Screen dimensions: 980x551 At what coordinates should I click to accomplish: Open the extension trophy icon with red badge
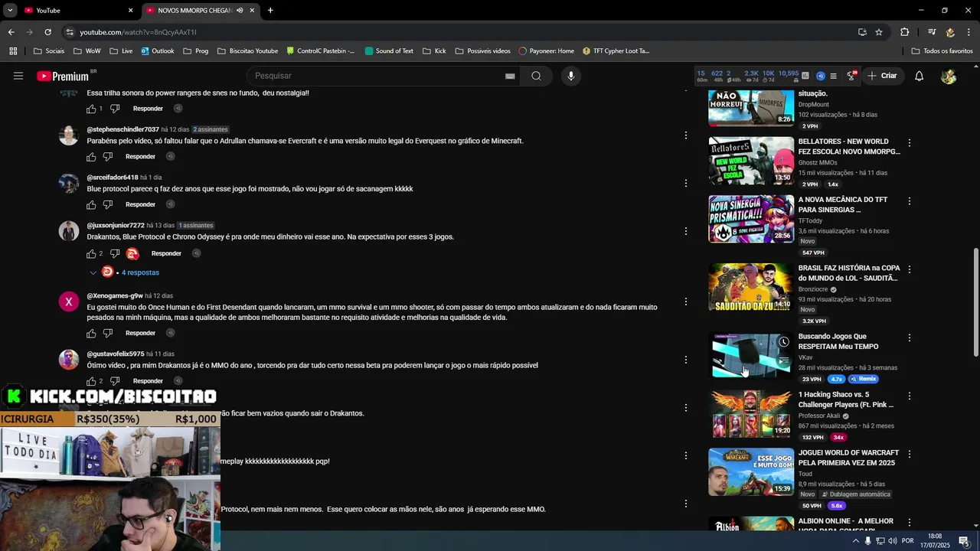click(851, 76)
